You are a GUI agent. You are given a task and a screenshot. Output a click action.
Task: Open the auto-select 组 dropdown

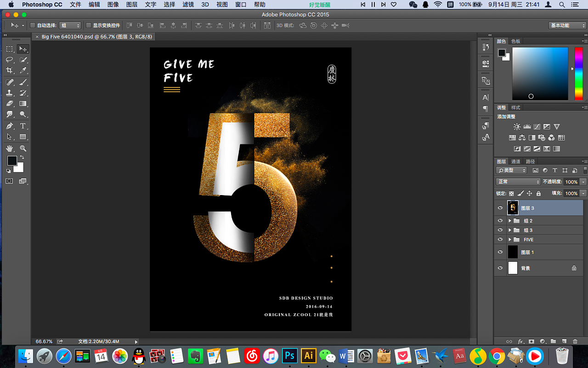pos(70,25)
